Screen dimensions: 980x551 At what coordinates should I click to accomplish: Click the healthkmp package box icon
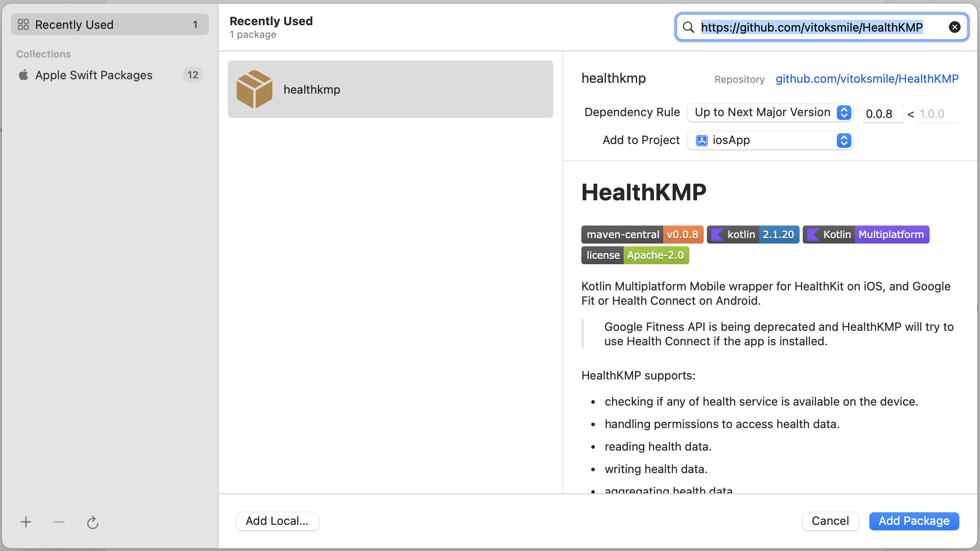(x=254, y=89)
